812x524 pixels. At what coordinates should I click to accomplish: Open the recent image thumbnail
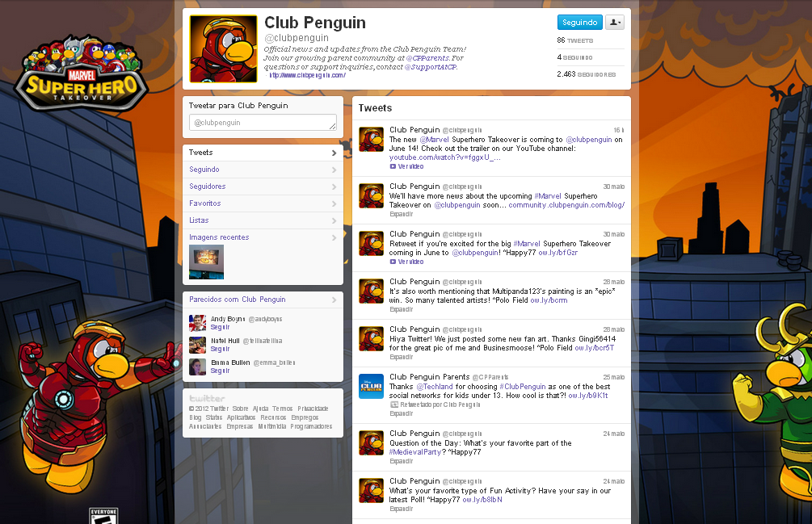coord(207,262)
